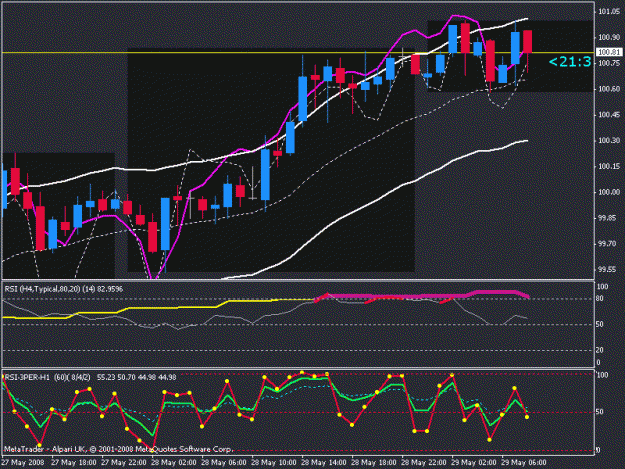Click the 100.00 price axis label

point(609,192)
